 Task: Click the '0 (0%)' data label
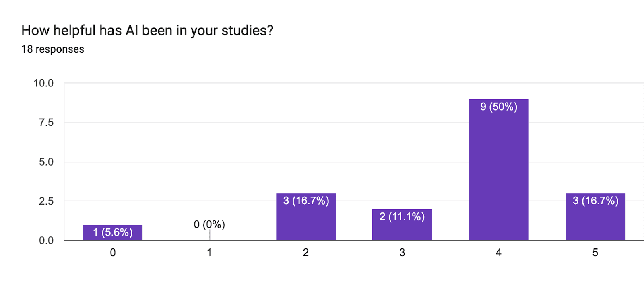pos(209,224)
